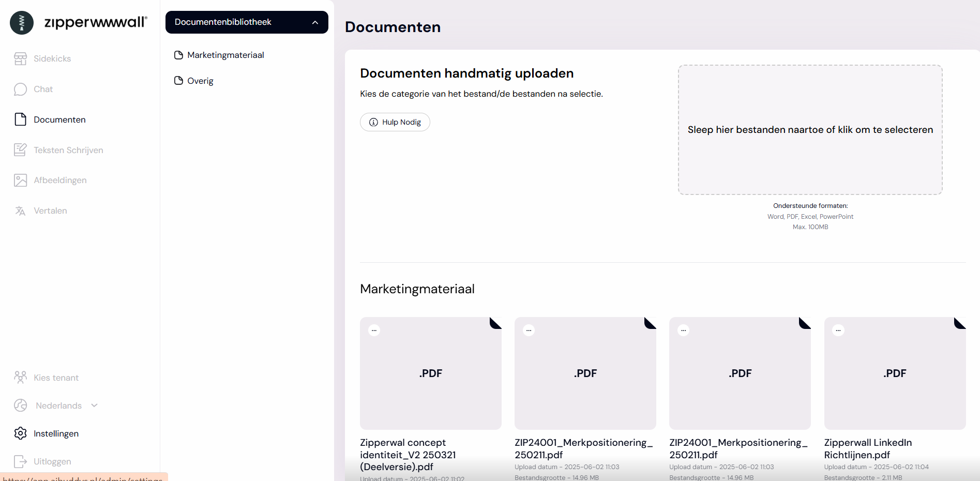Click the Afbeeldingen picture icon
The image size is (980, 481).
coord(20,180)
